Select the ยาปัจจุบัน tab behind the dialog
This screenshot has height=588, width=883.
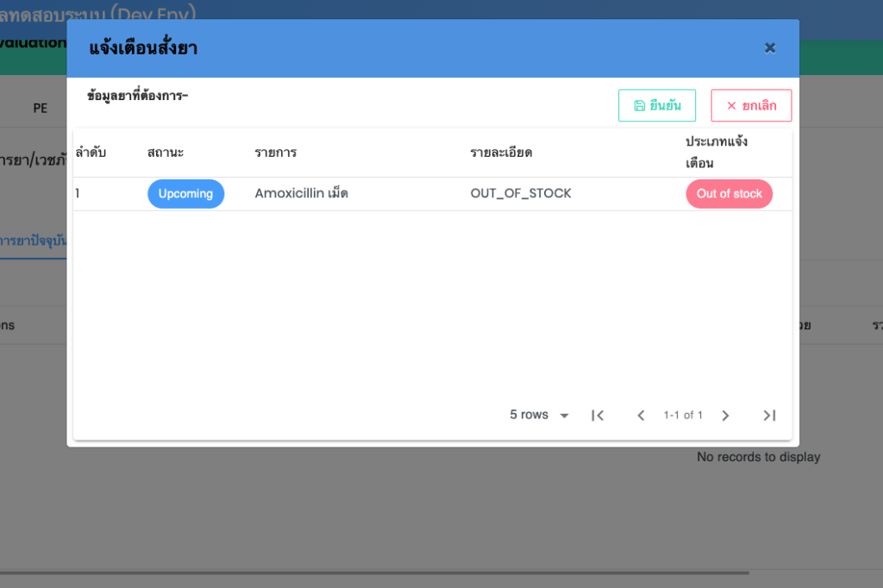point(33,240)
